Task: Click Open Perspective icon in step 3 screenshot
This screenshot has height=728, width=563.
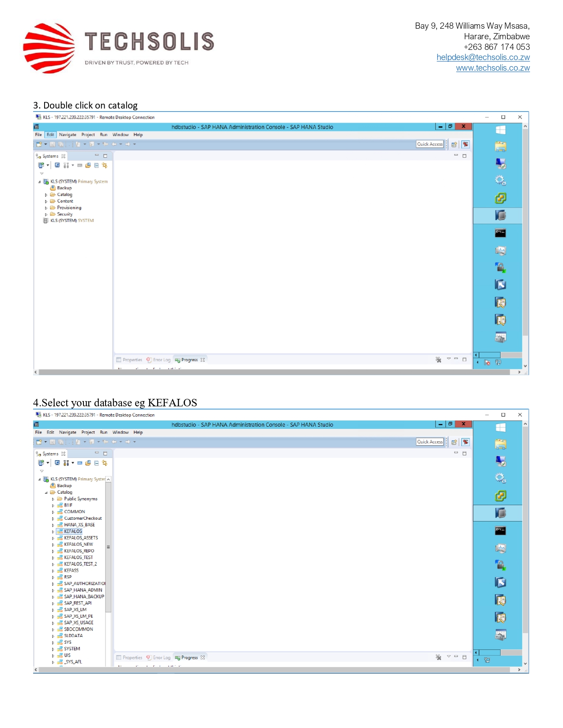Action: click(454, 145)
